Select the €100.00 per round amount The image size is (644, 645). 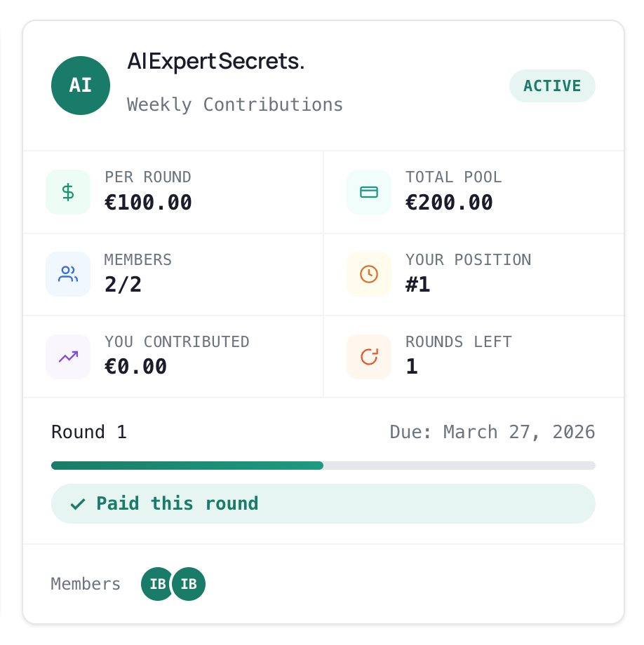pos(148,203)
